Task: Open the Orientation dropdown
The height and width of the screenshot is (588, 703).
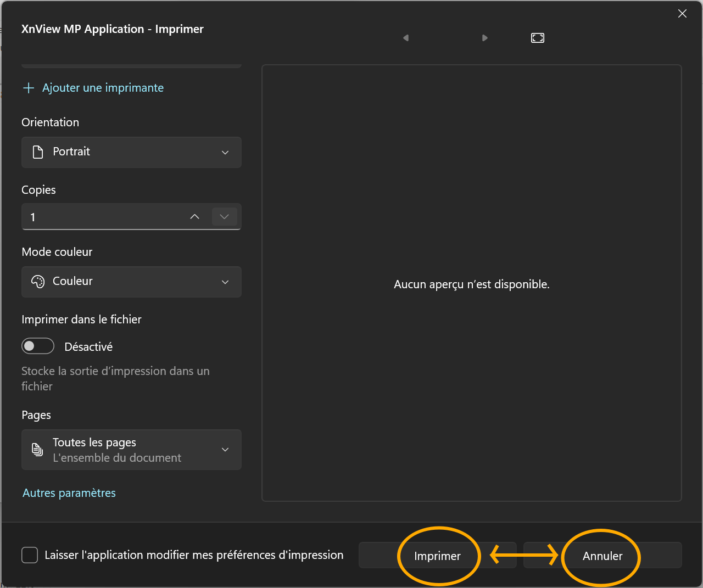Action: [131, 152]
